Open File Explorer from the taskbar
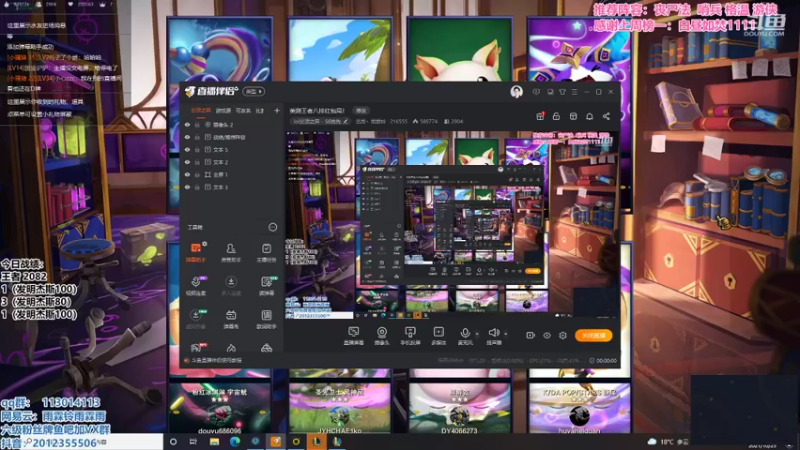The height and width of the screenshot is (450, 800). click(214, 441)
